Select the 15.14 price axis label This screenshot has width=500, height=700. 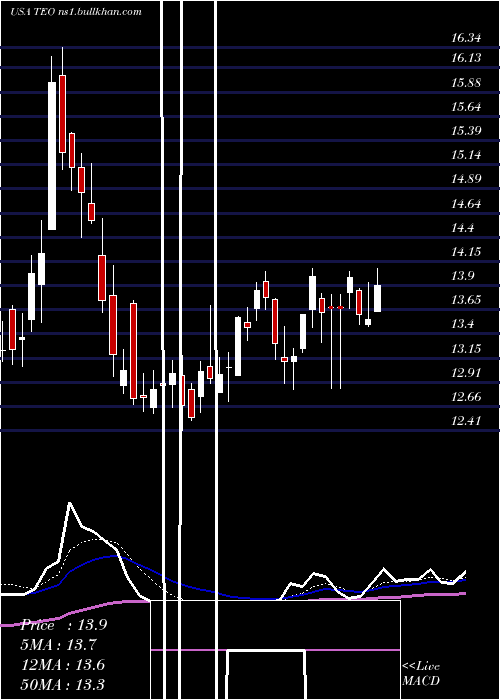click(x=466, y=155)
